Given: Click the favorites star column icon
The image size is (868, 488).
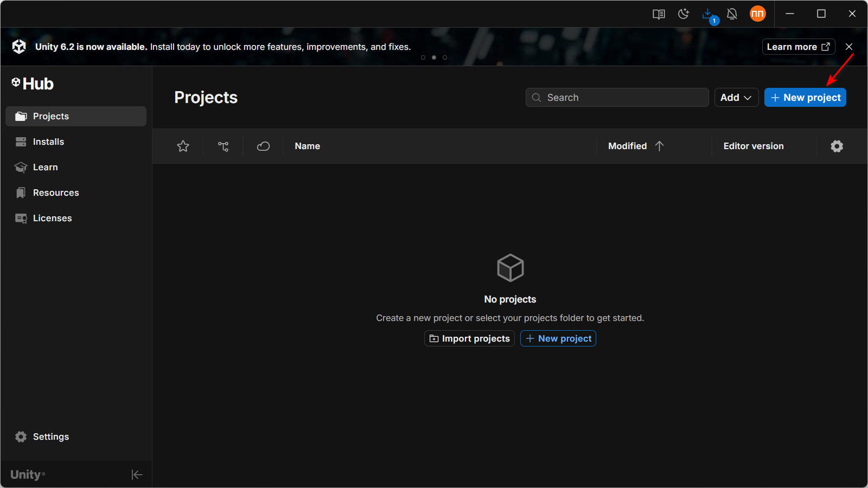Looking at the screenshot, I should [x=183, y=146].
